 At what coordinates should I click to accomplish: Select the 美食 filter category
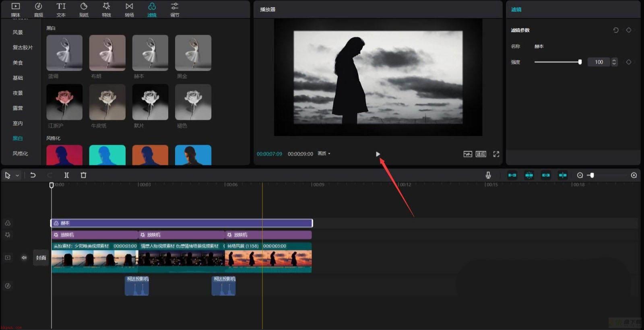click(x=18, y=62)
